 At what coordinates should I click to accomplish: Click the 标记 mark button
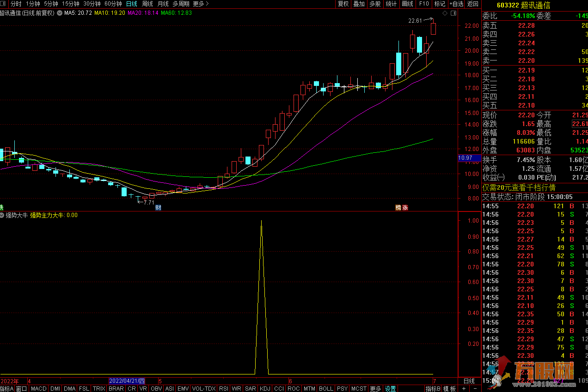(x=440, y=4)
